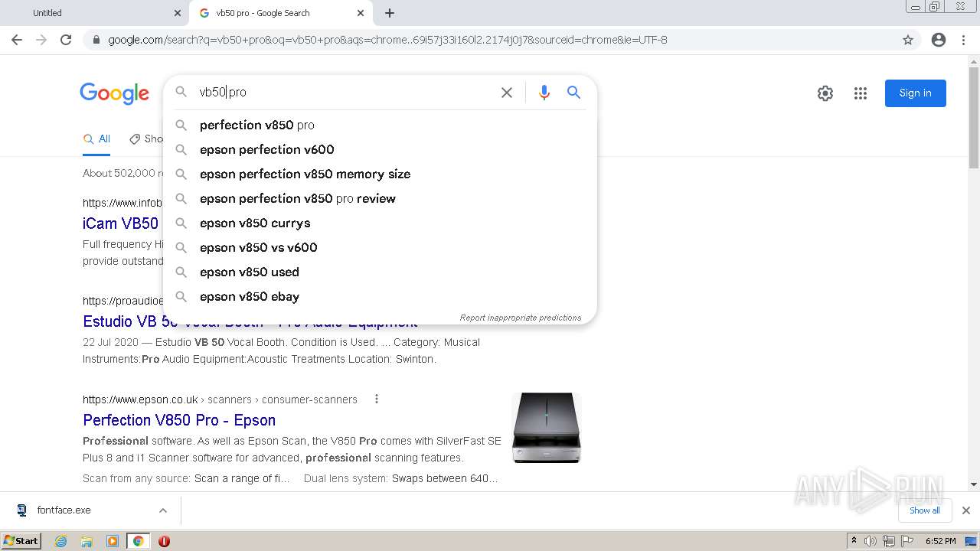The image size is (980, 551).
Task: Go forward one page
Action: tap(41, 40)
